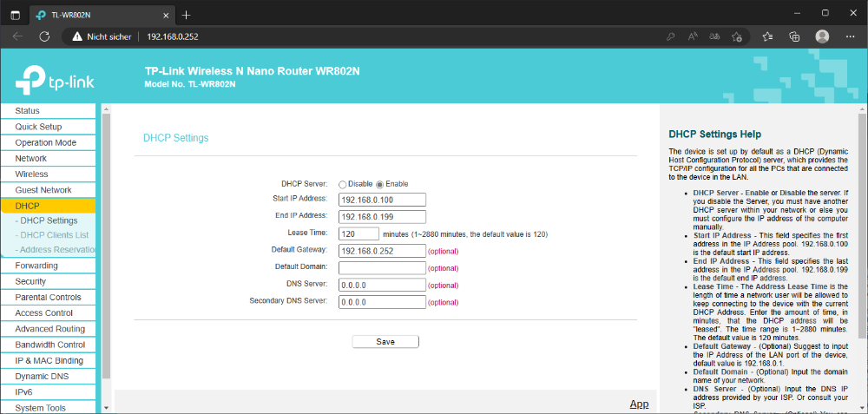Open saved passwords key icon
This screenshot has height=414, width=868.
coord(670,37)
